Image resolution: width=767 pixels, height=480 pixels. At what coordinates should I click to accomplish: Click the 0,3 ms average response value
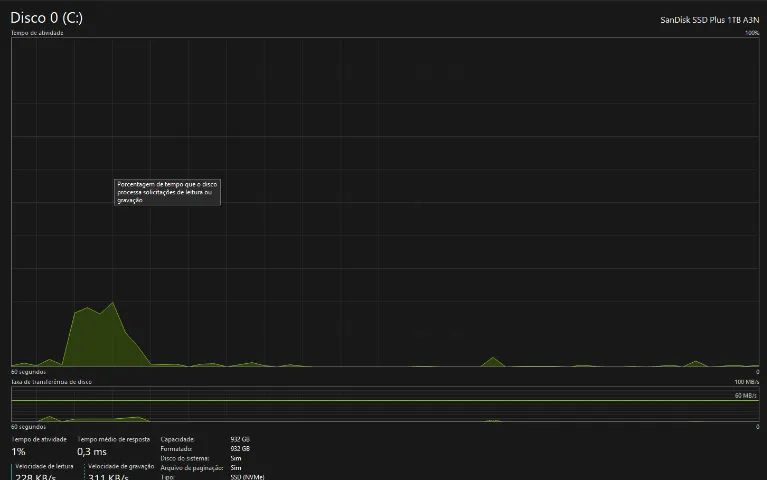[x=91, y=452]
